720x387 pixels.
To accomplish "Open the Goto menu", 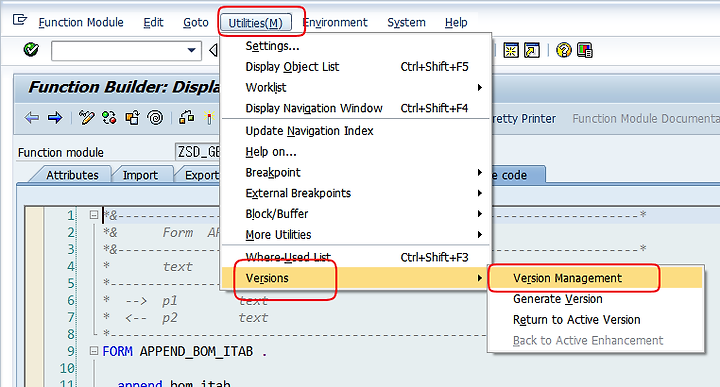I will pos(196,22).
